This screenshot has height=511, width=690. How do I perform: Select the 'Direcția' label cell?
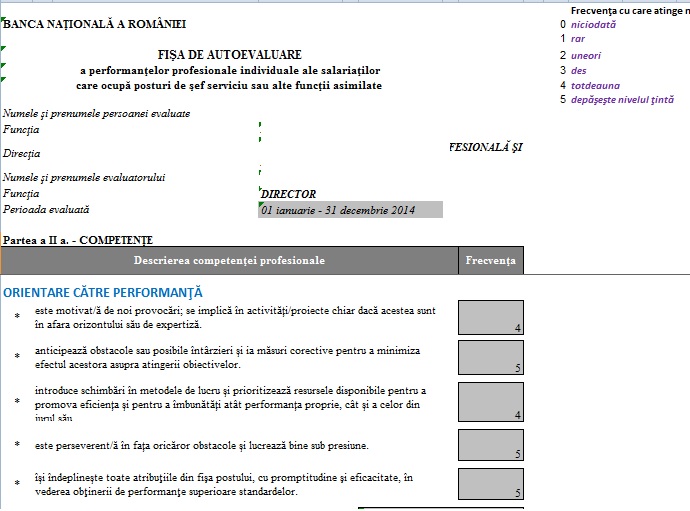[22, 154]
